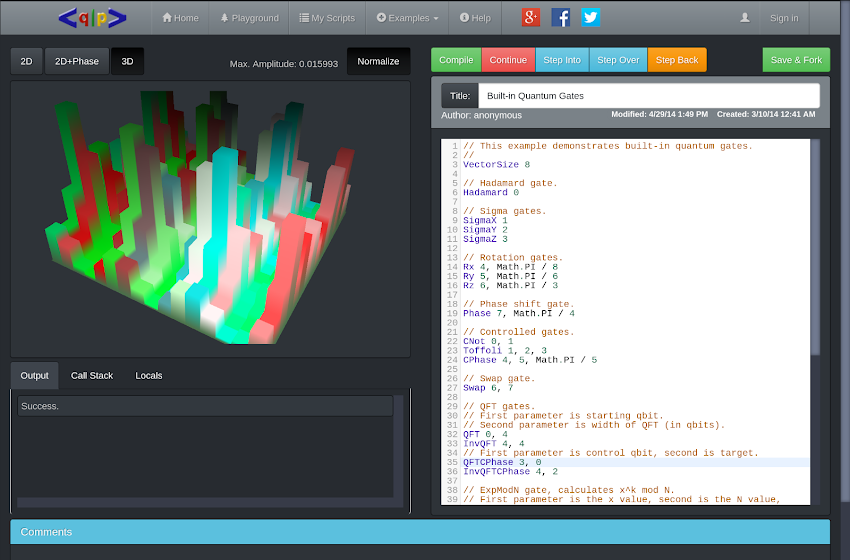
Task: Compile the quantum script
Action: tap(456, 60)
